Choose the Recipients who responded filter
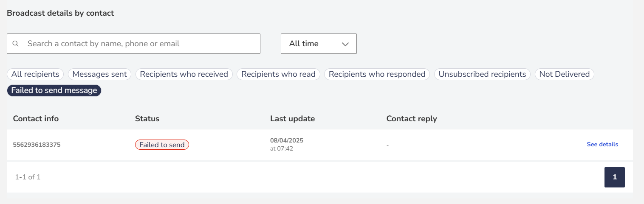 [x=377, y=74]
